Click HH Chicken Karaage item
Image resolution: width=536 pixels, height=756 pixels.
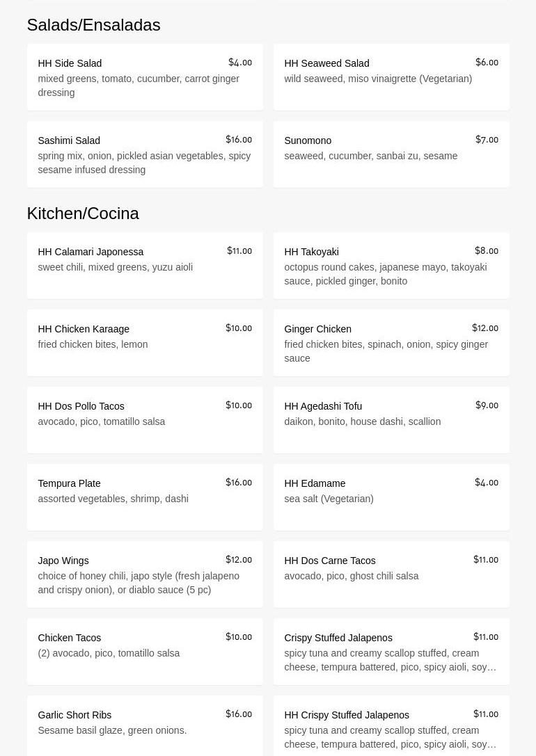(145, 343)
